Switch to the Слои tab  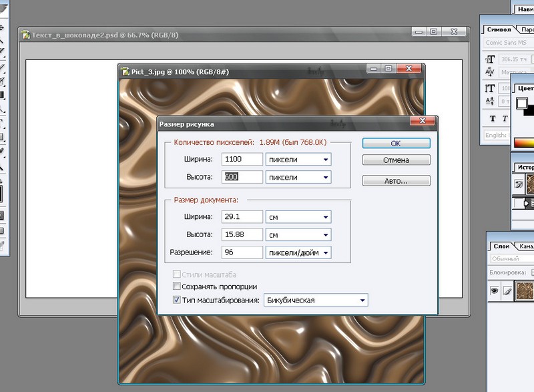[x=501, y=246]
